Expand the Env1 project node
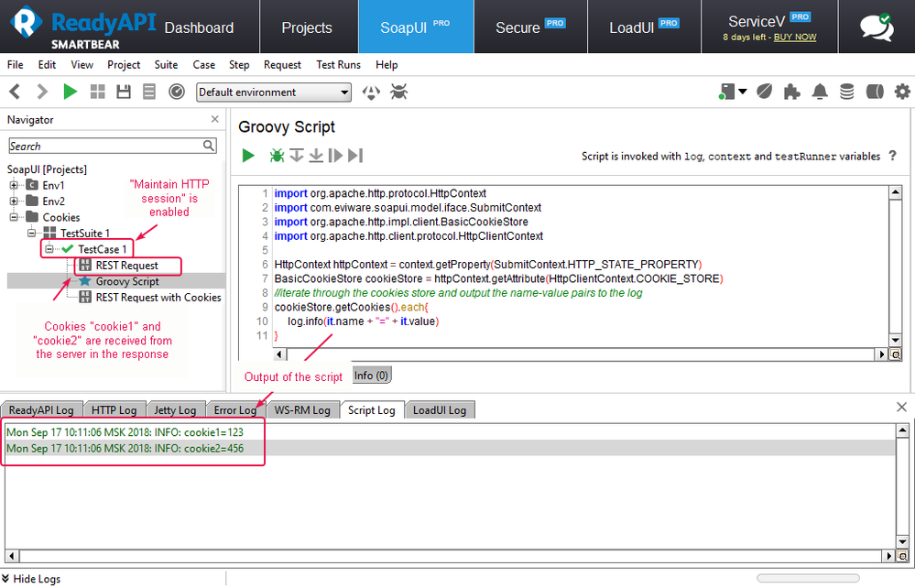Screen dimensions: 915x588 [x=15, y=185]
